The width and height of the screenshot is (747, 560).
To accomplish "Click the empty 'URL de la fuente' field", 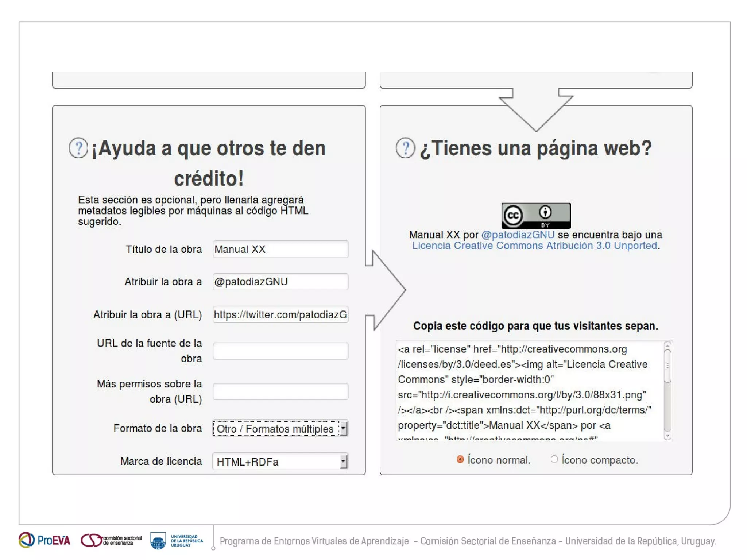I will pyautogui.click(x=280, y=351).
